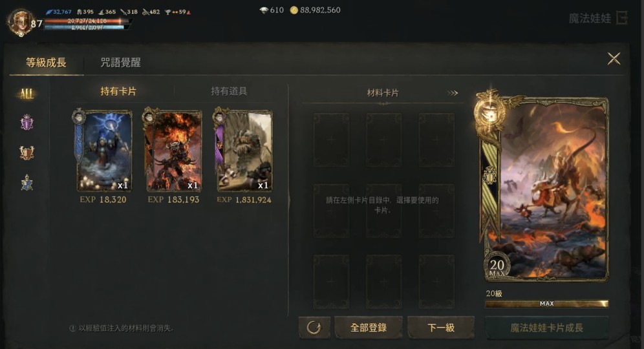Screen dimensions: 644x349
Task: Filter by blue shield card class icon
Action: pyautogui.click(x=27, y=183)
